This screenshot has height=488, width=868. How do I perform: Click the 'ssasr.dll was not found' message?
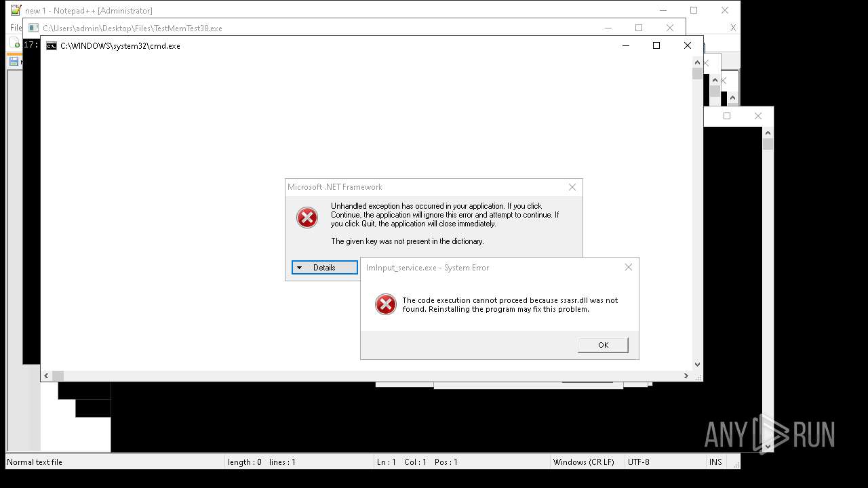point(510,305)
